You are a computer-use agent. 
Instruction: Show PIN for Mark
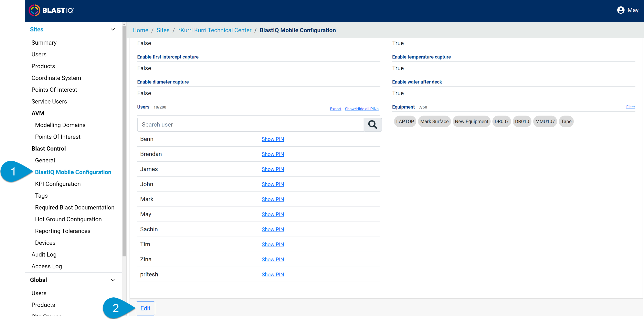coord(273,200)
